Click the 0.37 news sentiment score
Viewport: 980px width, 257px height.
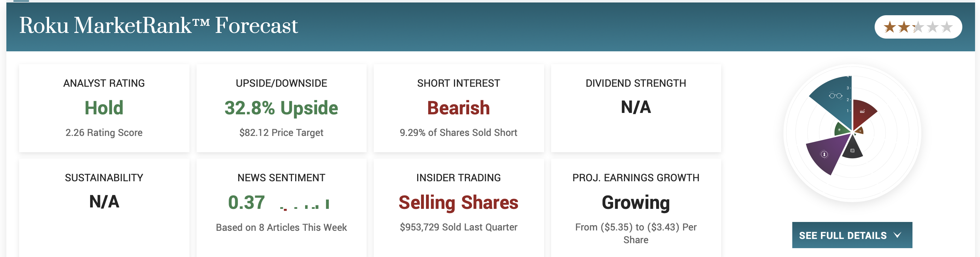point(246,202)
